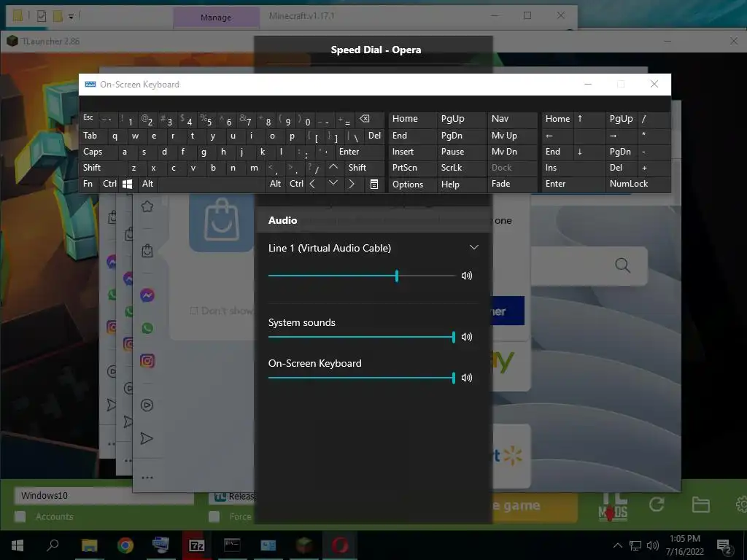
Task: Open the three-dots menu in Opera sidebar
Action: (x=147, y=478)
